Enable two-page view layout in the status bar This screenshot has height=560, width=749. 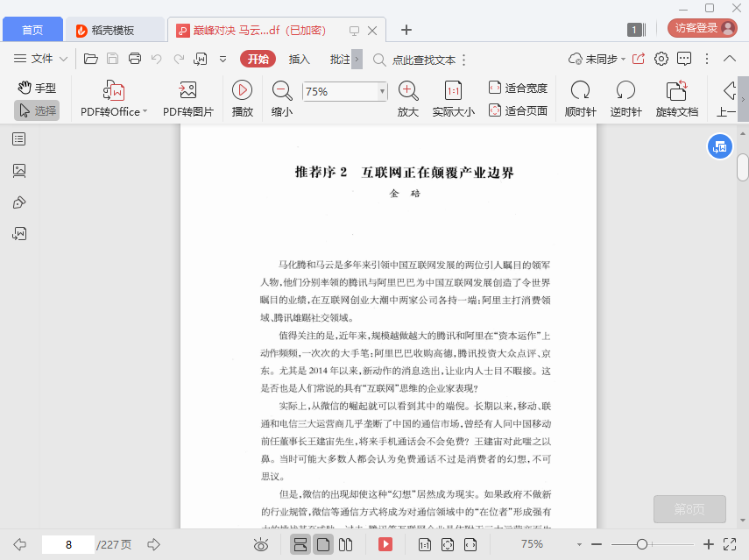pos(345,544)
